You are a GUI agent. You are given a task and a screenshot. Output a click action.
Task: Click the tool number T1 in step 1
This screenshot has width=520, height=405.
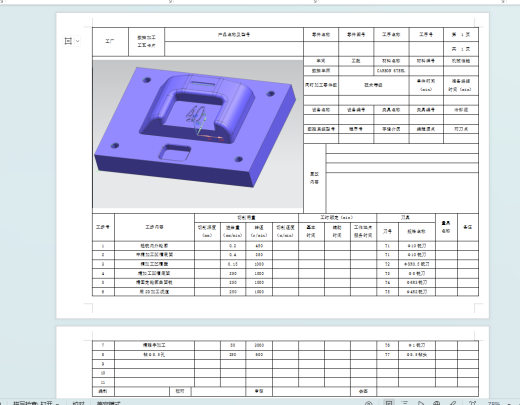tap(387, 246)
